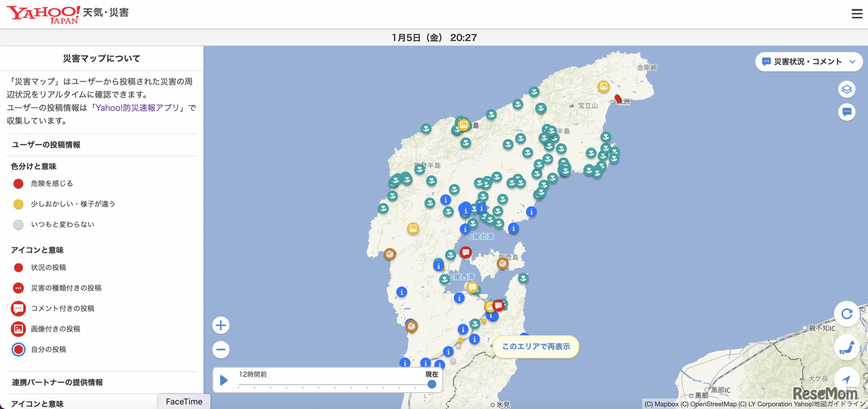Click the current location arrow icon
868x409 pixels.
(846, 379)
